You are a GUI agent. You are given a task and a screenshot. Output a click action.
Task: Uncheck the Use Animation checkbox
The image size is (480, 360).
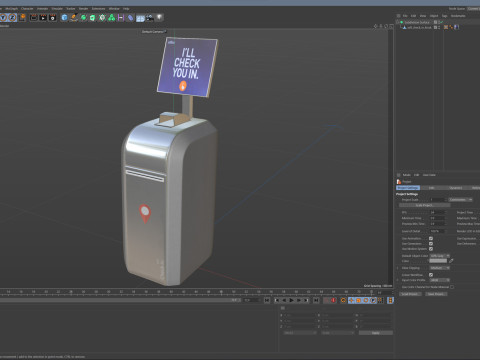(431, 238)
